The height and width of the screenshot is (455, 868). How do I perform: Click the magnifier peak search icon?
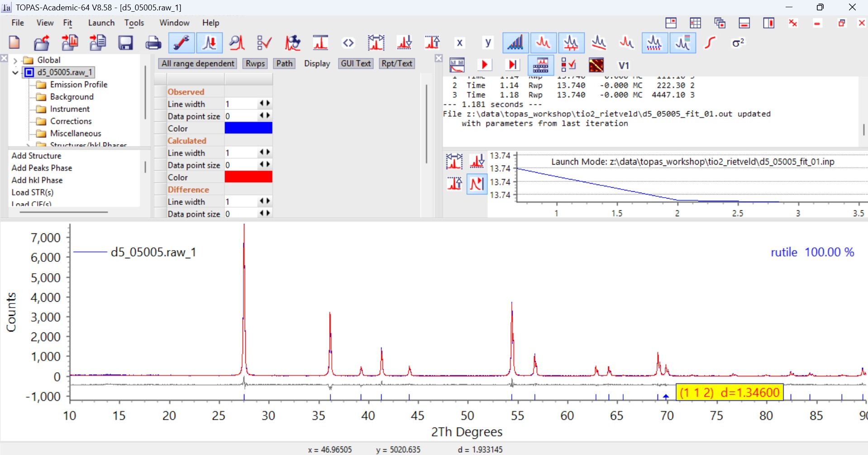point(237,43)
